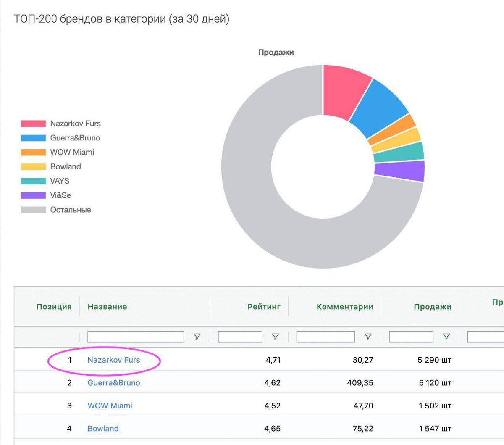The width and height of the screenshot is (504, 445).
Task: Focus the Рейтинг filter input field
Action: (240, 337)
